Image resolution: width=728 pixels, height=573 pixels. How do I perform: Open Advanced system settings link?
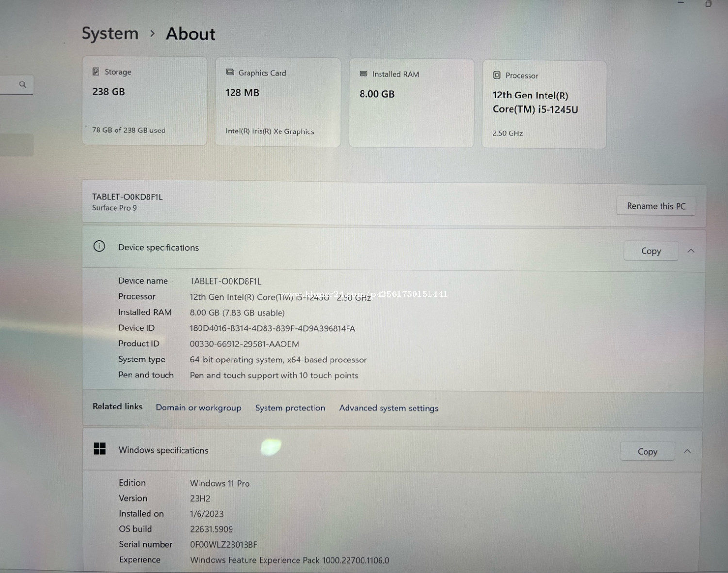tap(388, 408)
